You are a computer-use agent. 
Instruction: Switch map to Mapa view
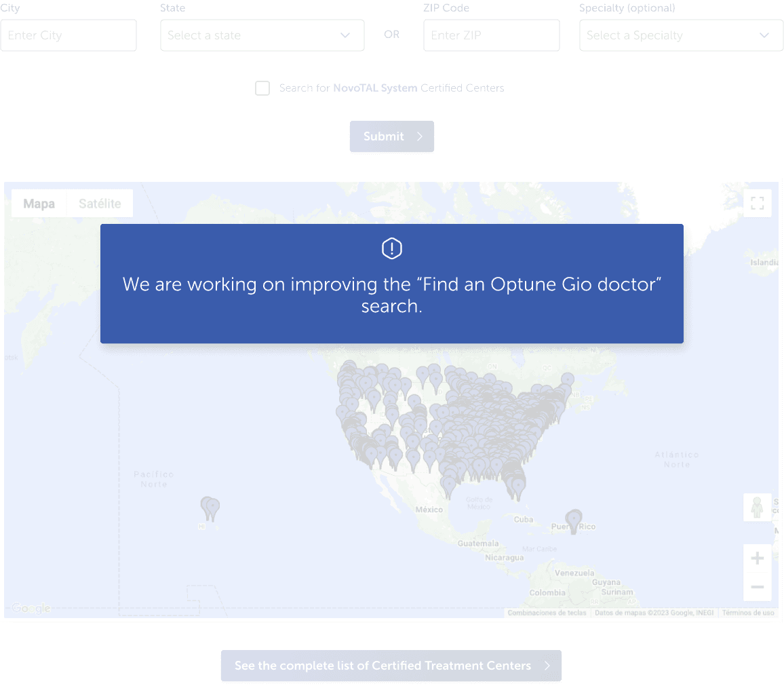[x=39, y=204]
